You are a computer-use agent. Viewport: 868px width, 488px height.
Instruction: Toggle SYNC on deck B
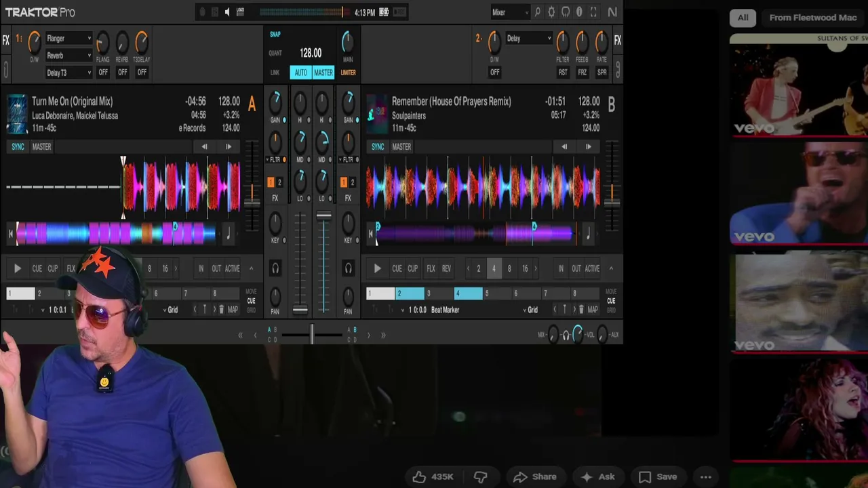[x=378, y=146]
